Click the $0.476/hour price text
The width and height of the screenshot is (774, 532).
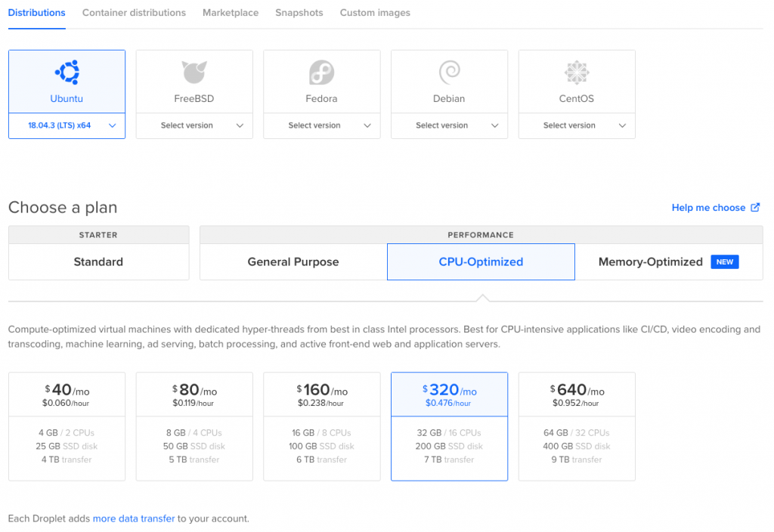point(448,404)
